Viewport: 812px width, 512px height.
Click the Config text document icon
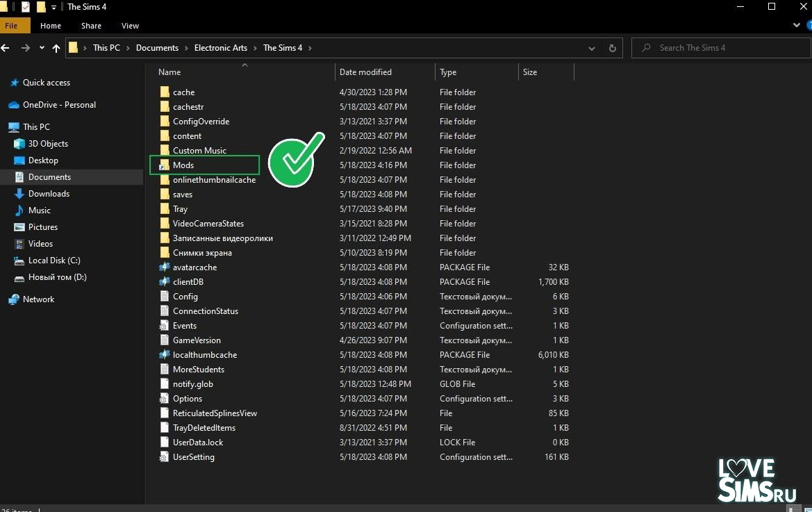pos(165,297)
